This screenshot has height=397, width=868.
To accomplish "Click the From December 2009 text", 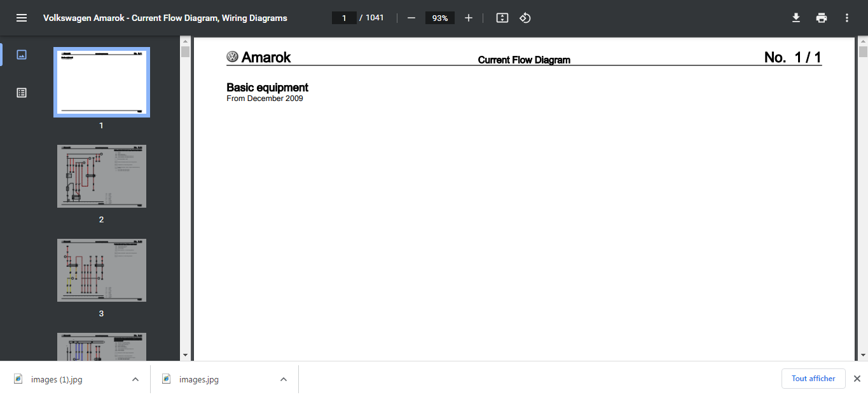I will [265, 98].
